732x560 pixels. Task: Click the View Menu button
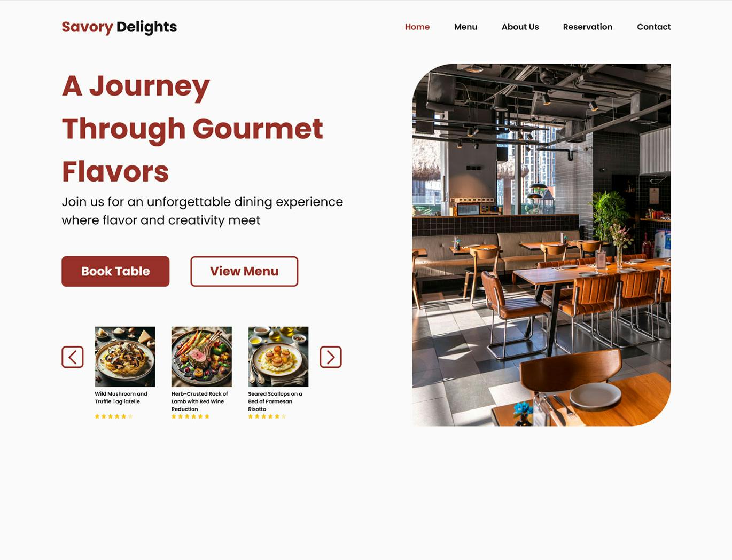tap(244, 271)
